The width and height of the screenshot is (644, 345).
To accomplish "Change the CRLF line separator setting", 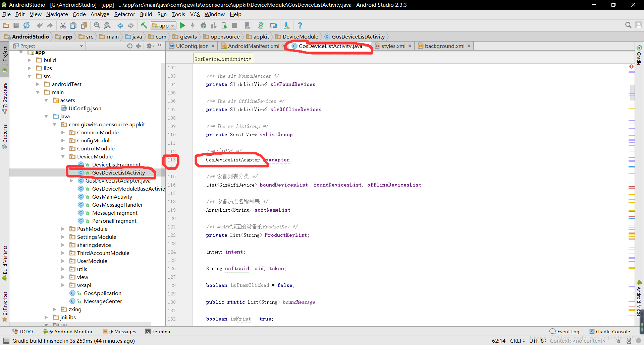I will pos(517,341).
